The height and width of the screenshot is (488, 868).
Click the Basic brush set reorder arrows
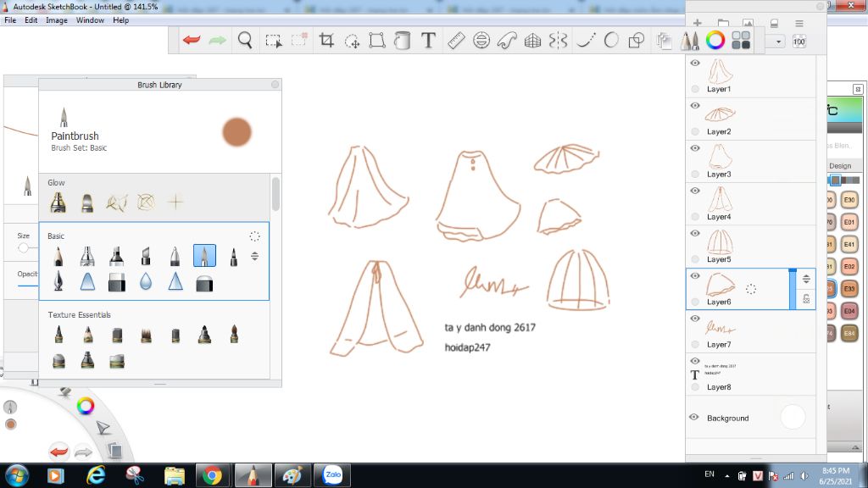click(254, 256)
